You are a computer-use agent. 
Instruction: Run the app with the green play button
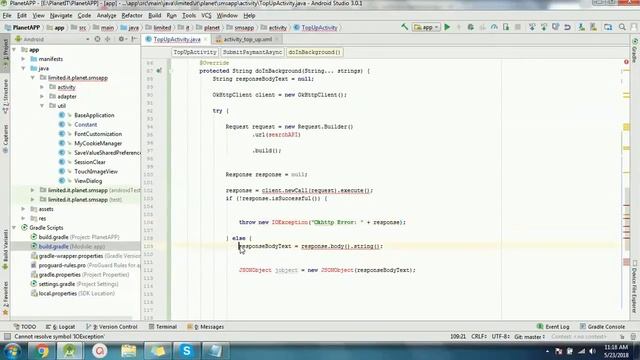coord(447,27)
